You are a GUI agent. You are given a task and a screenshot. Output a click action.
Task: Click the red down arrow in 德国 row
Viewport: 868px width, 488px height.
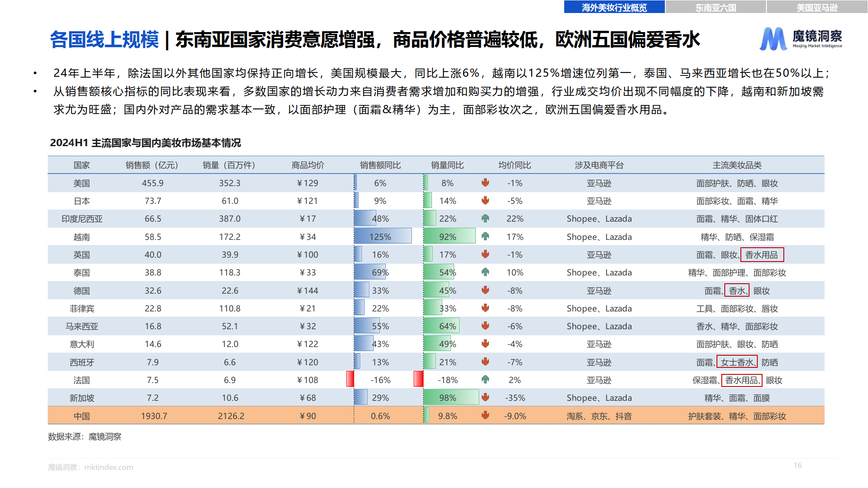(x=485, y=290)
